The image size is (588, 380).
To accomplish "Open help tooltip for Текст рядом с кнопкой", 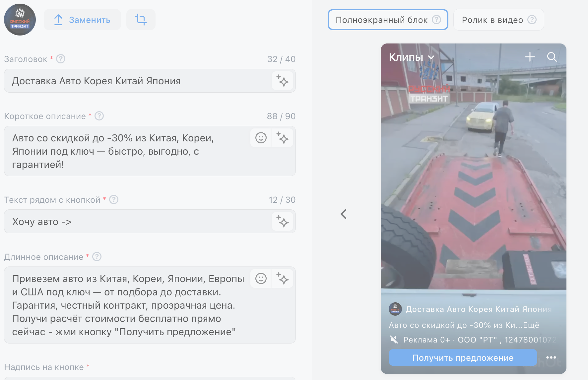I will click(x=114, y=199).
